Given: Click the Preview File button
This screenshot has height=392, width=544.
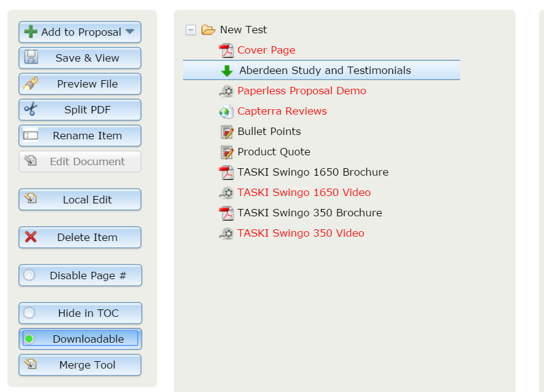Looking at the screenshot, I should [80, 84].
